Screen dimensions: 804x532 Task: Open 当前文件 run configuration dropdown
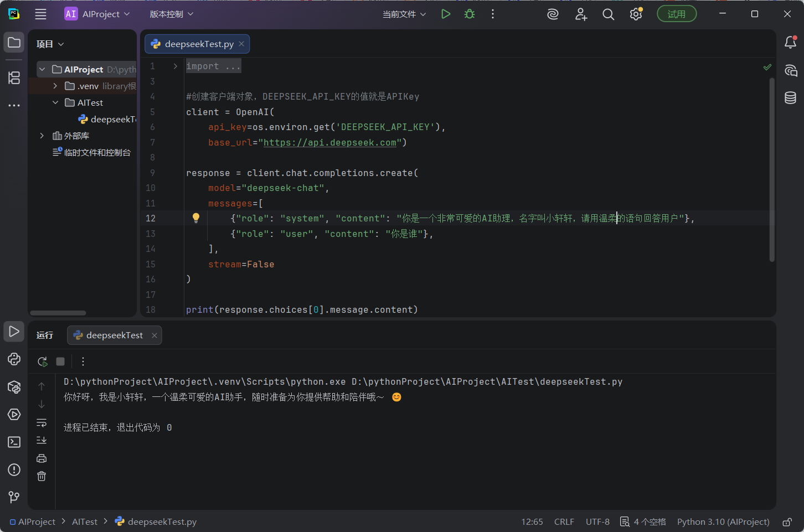point(404,14)
